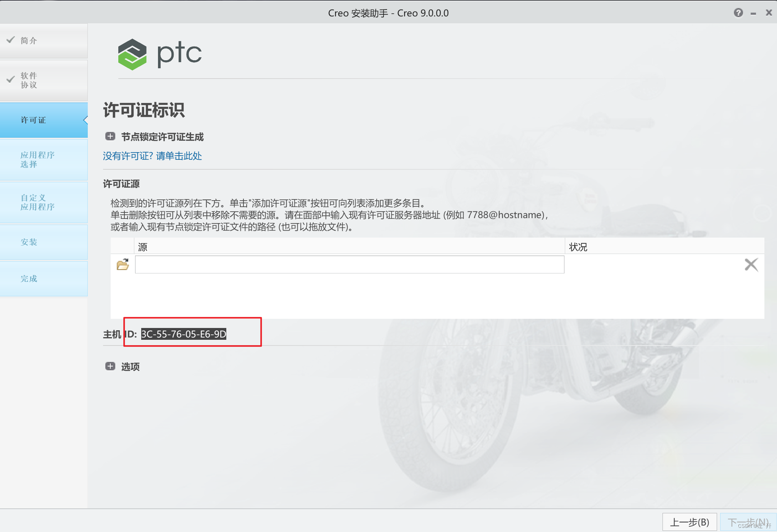Select the 完成 step
This screenshot has width=777, height=532.
44,279
